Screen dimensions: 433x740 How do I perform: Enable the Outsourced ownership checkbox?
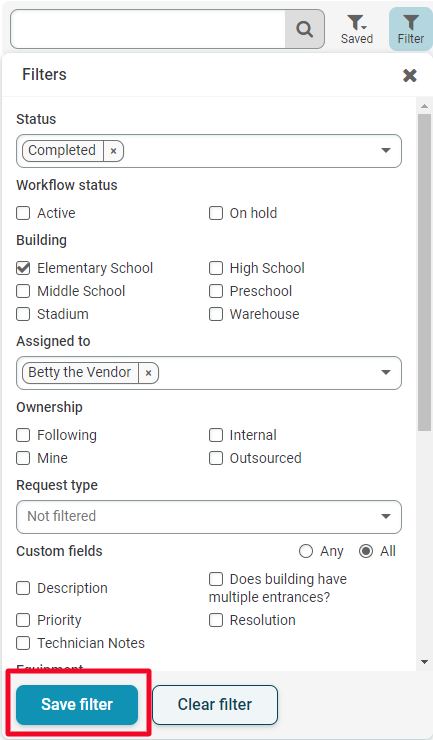[x=216, y=458]
